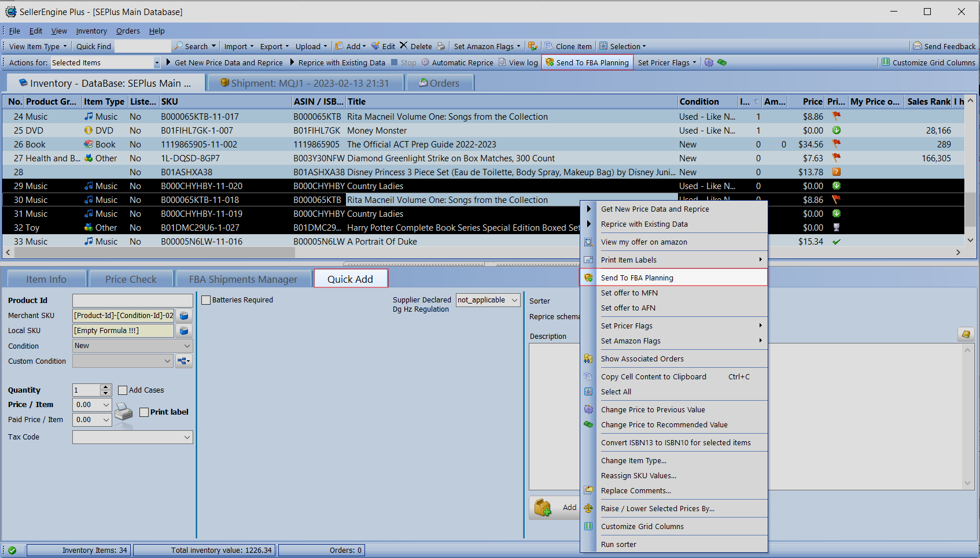The image size is (980, 558).
Task: Click Get New Price Data and Reprice button
Action: (x=228, y=62)
